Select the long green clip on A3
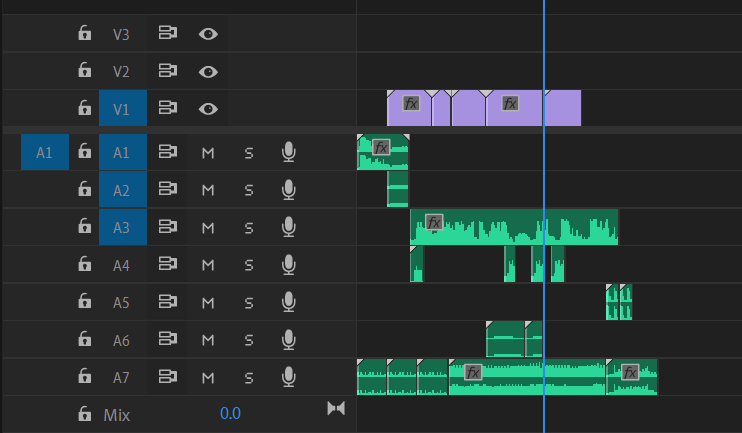The image size is (742, 433). tap(530, 230)
